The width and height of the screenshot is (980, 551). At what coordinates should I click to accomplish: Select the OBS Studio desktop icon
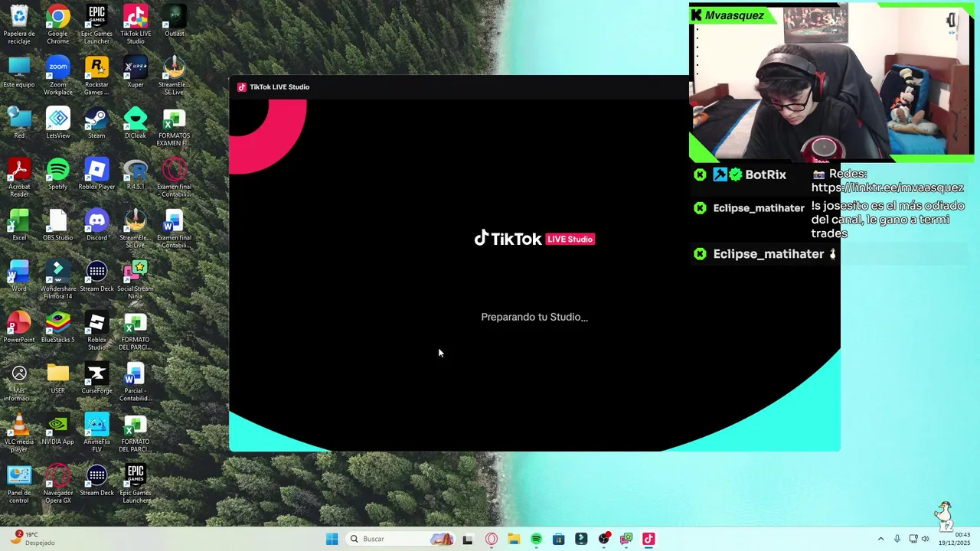(57, 225)
